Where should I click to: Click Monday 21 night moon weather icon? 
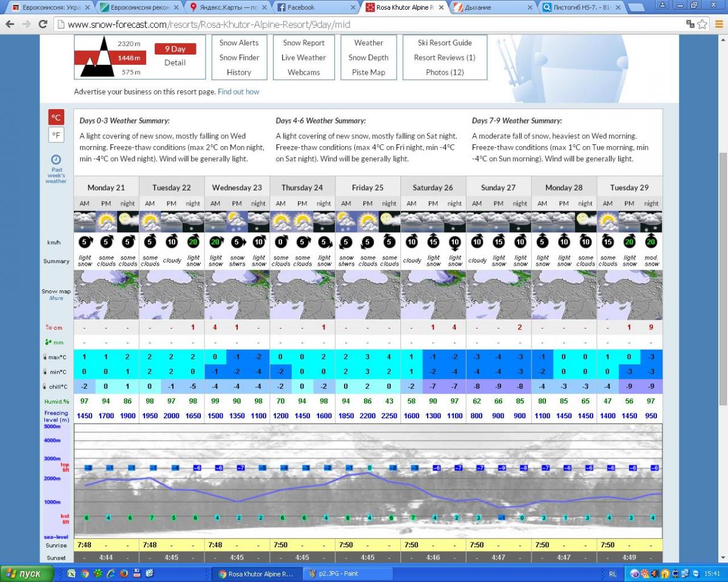128,222
